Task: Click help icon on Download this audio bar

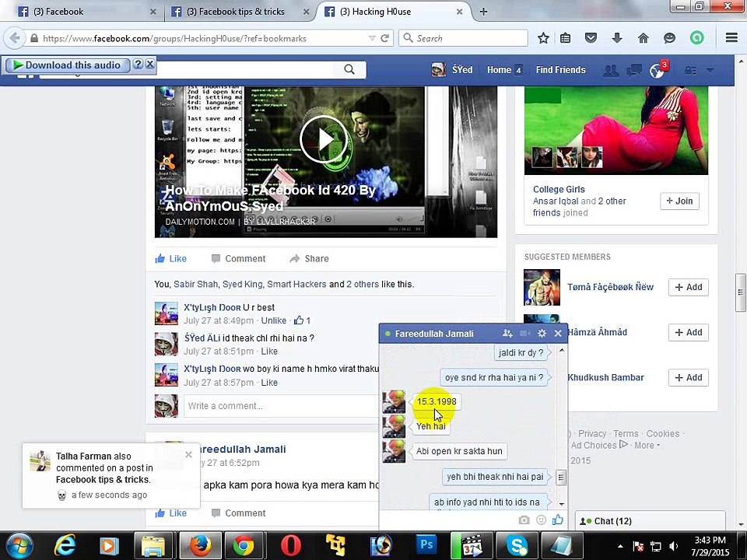Action: [x=138, y=65]
